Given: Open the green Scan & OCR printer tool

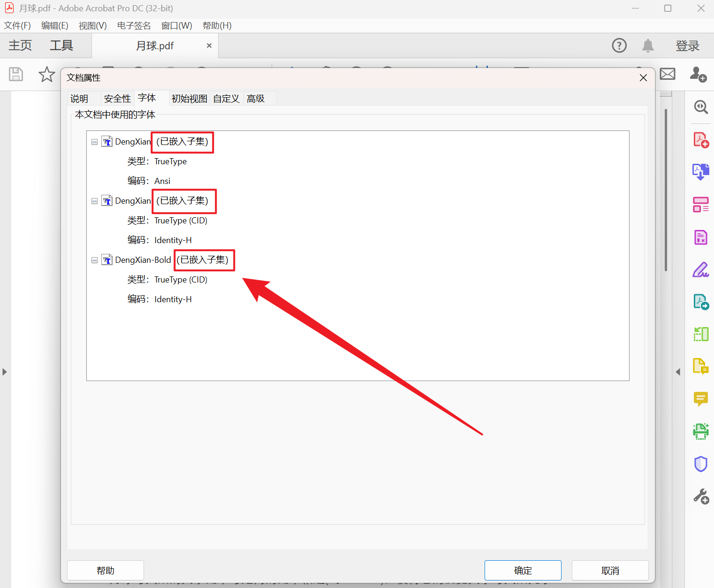Looking at the screenshot, I should pos(701,431).
